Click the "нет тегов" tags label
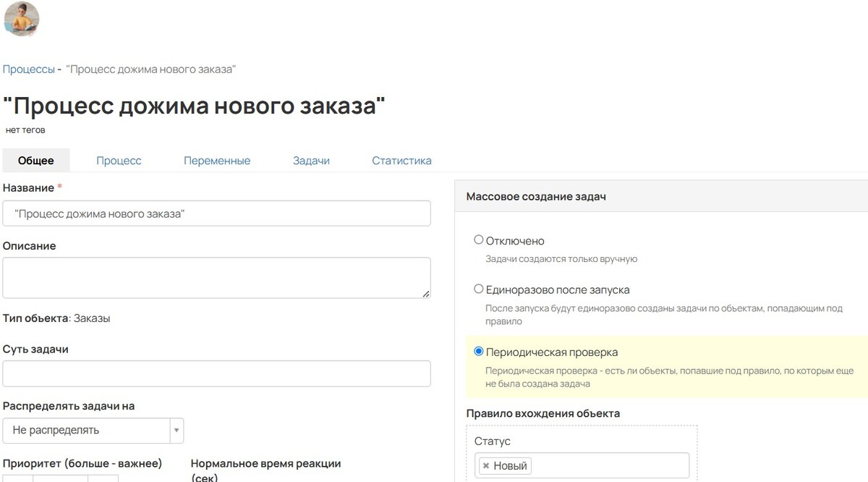This screenshot has width=868, height=482. [25, 130]
